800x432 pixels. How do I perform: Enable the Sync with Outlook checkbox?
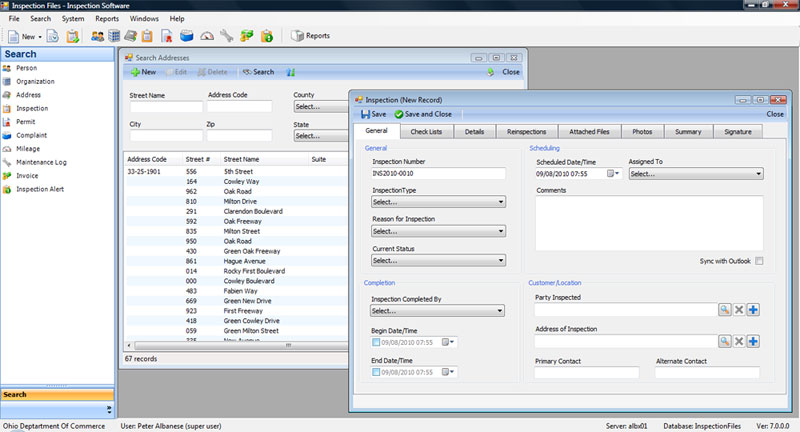pos(759,261)
